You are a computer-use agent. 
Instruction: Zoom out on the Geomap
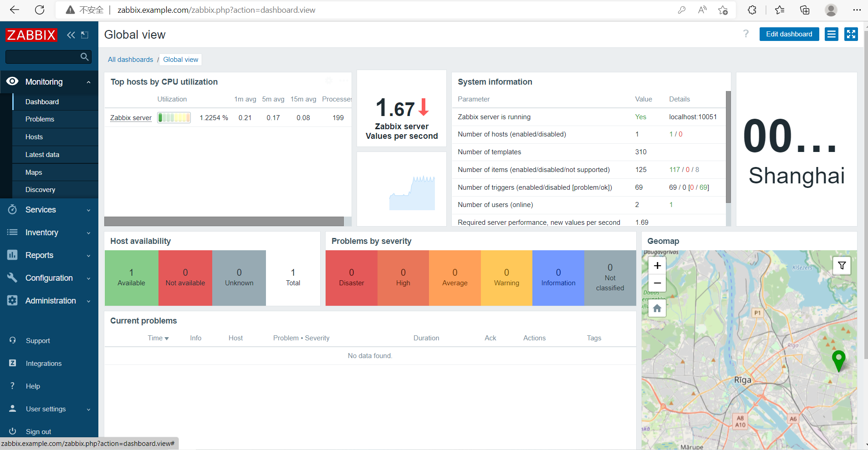[x=657, y=283]
